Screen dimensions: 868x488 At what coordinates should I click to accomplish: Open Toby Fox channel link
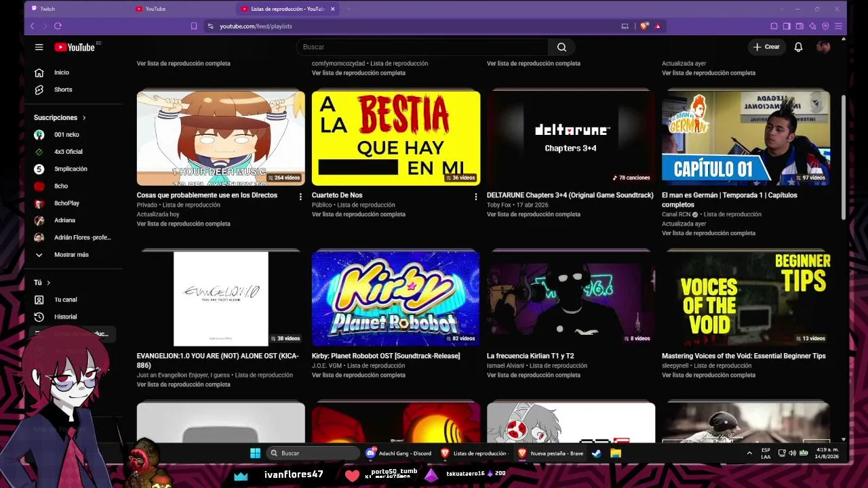tap(498, 205)
